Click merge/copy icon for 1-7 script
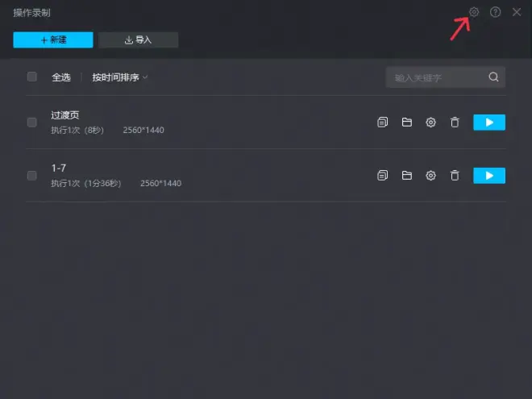Viewport: 532px width, 399px height. (382, 176)
